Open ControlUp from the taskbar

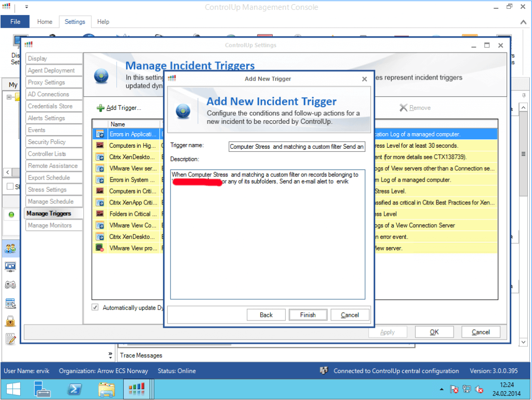[x=138, y=389]
